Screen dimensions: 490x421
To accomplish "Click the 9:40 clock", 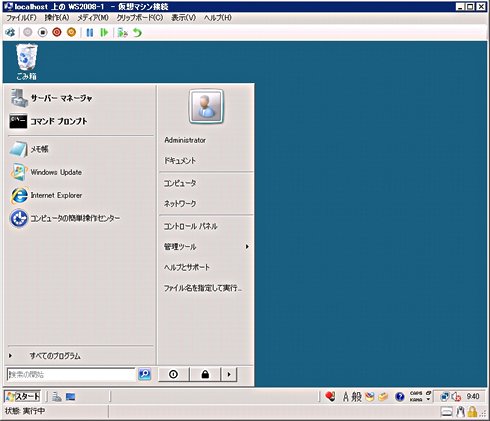I will coord(473,396).
